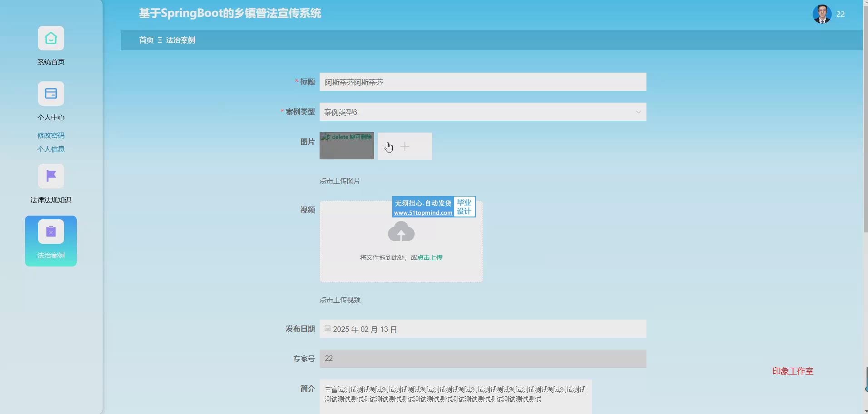Open the 案例类型6 select box
Image resolution: width=868 pixels, height=414 pixels.
tap(477, 112)
